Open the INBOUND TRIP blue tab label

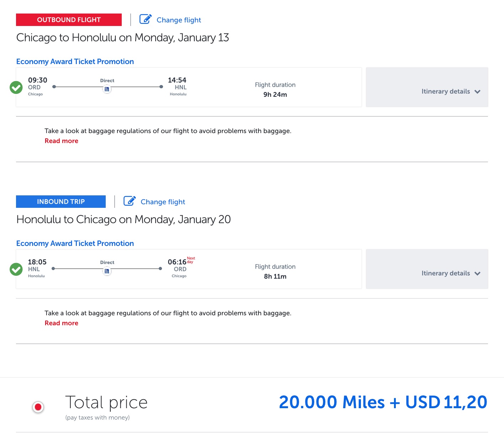(x=61, y=202)
